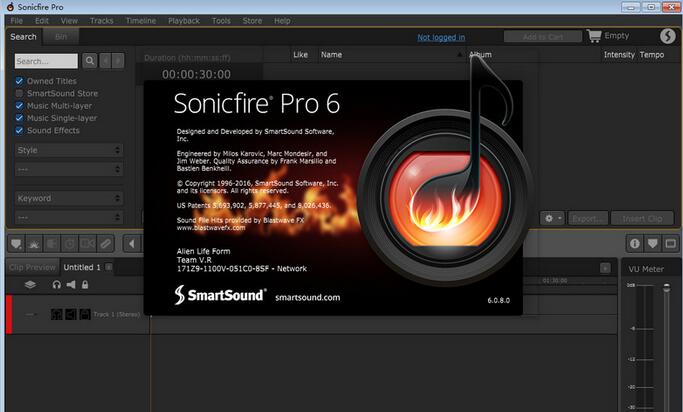Screen dimensions: 683x412
Task: Click the next search result arrow
Action: pos(118,61)
